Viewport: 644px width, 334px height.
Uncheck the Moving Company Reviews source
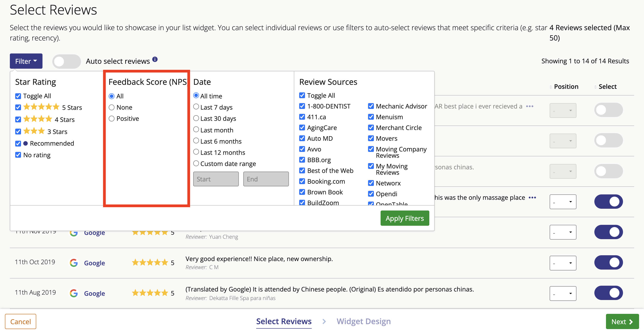[x=371, y=149]
